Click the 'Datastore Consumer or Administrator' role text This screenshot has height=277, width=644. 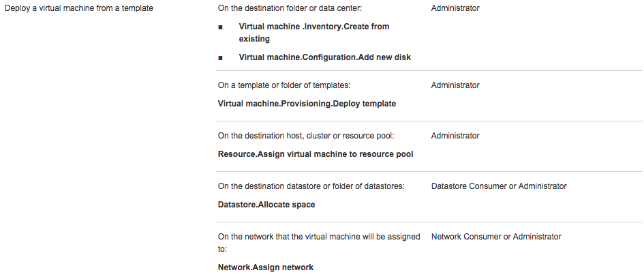click(x=499, y=186)
